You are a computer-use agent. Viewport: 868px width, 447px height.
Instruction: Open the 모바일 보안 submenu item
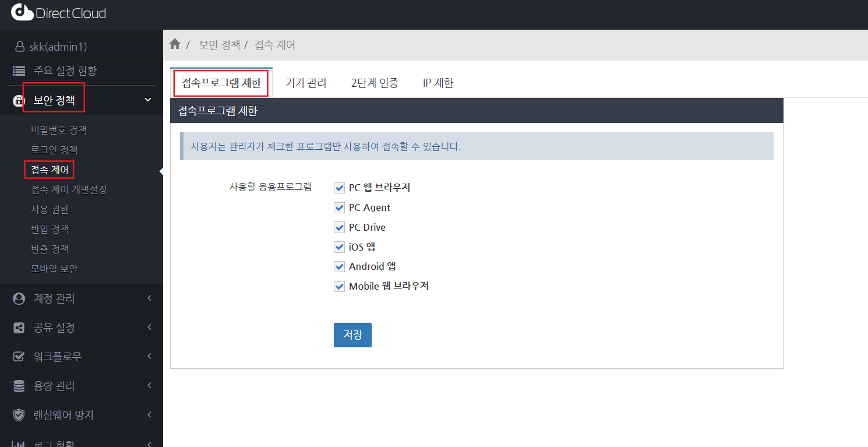pos(54,269)
